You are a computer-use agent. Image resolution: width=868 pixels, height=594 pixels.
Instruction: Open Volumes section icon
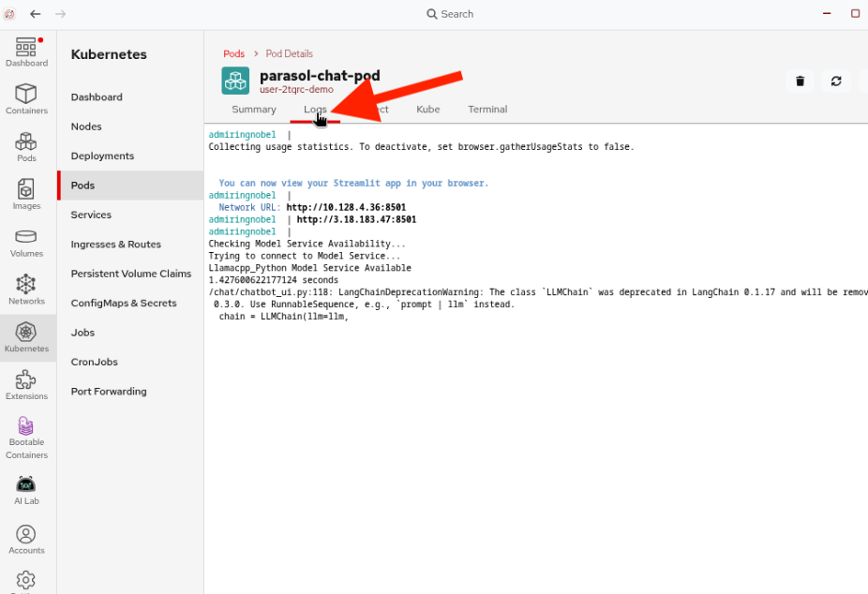[x=26, y=242]
